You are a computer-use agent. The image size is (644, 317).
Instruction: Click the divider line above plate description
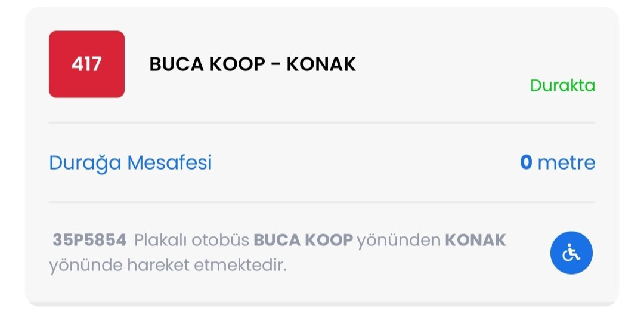pyautogui.click(x=322, y=202)
